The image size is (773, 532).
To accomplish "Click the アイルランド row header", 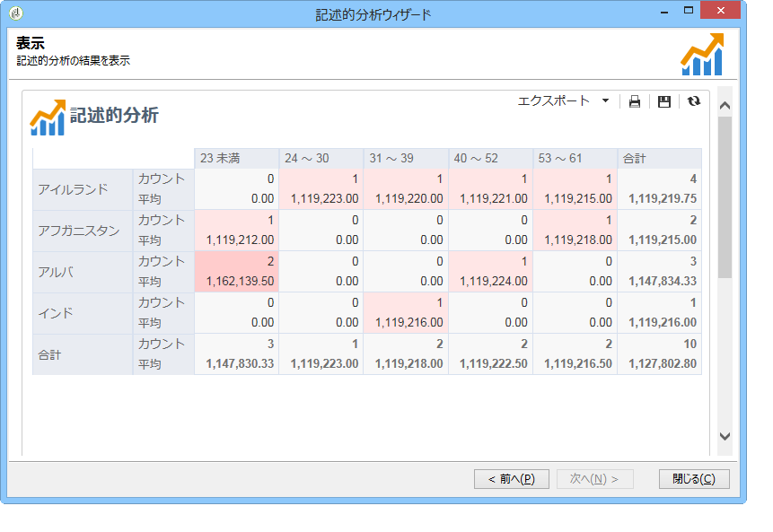I will click(83, 189).
